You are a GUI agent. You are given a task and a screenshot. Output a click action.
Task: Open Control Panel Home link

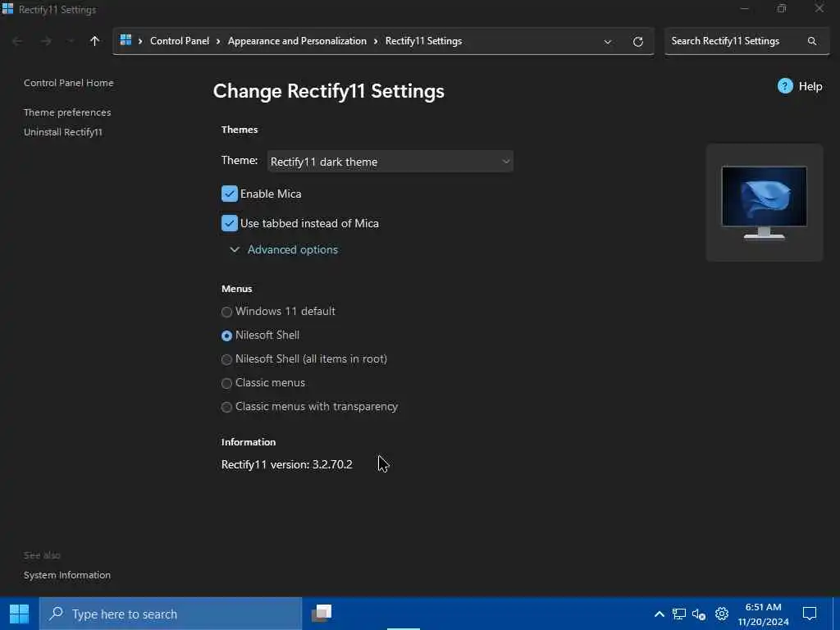69,83
